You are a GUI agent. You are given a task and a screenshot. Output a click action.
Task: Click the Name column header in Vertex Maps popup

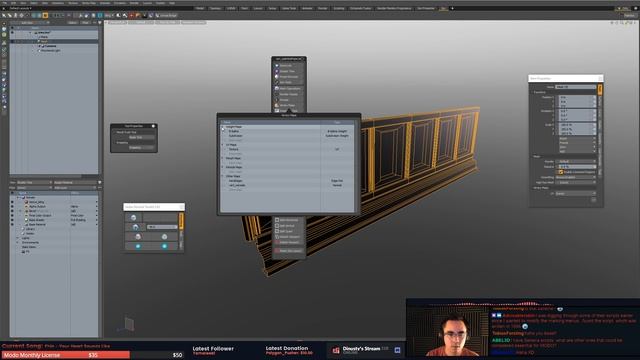coord(270,122)
